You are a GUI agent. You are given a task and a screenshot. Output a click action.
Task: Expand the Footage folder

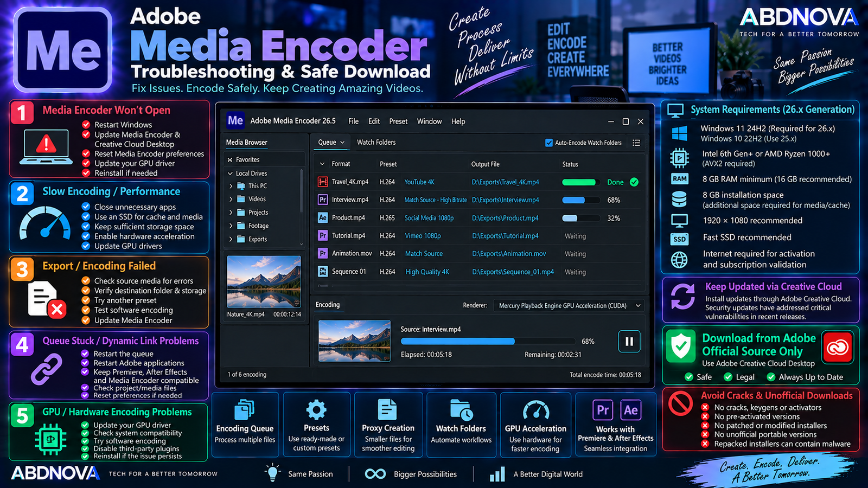(231, 226)
